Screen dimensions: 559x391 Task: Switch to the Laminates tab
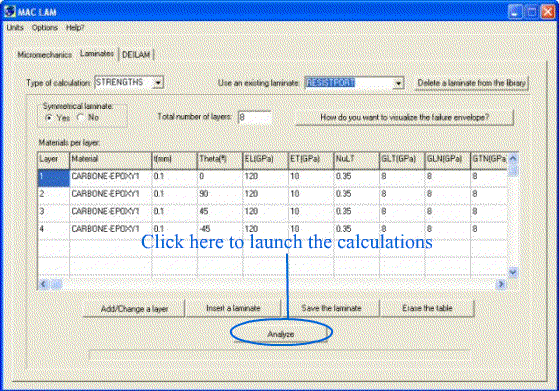point(97,53)
